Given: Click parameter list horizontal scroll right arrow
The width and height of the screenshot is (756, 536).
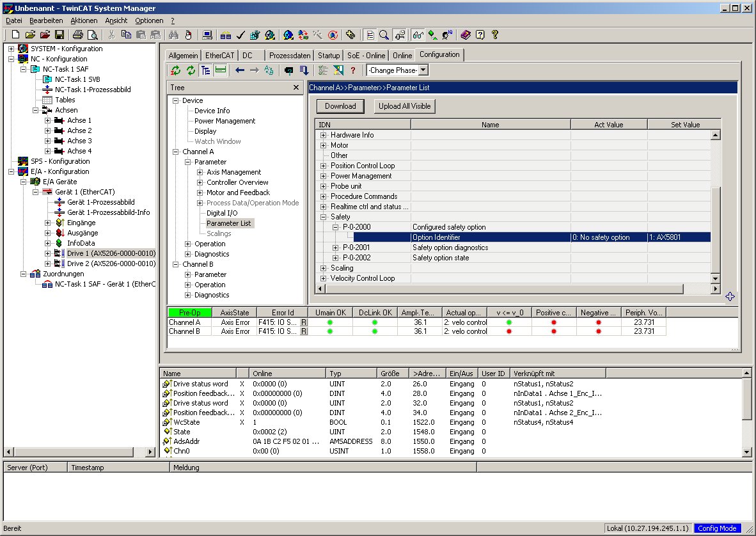Looking at the screenshot, I should pyautogui.click(x=716, y=288).
